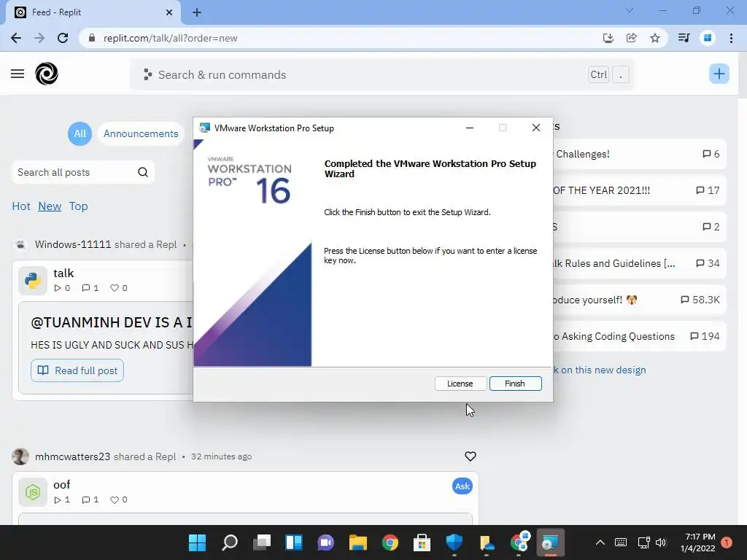Open the tab search chevron in Chrome
The width and height of the screenshot is (747, 560).
630,10
